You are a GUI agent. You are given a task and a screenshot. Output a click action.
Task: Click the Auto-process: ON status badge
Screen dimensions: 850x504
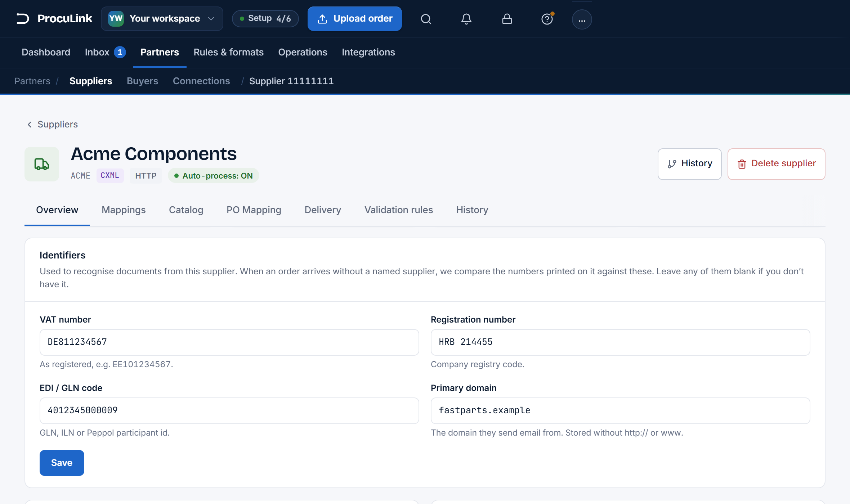pos(214,175)
